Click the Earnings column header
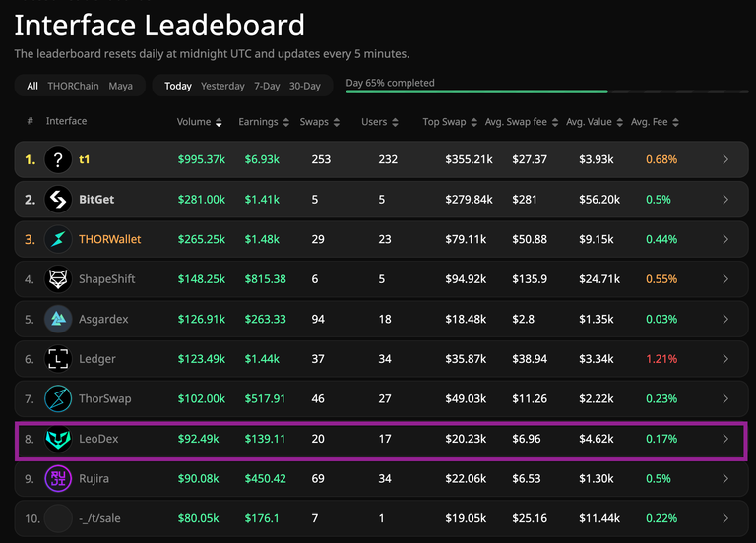This screenshot has width=756, height=543. (258, 122)
